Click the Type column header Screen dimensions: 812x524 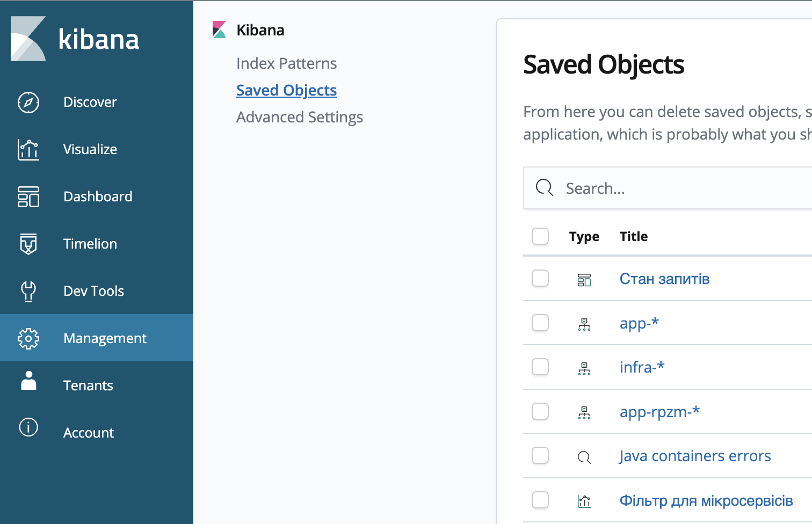tap(584, 237)
